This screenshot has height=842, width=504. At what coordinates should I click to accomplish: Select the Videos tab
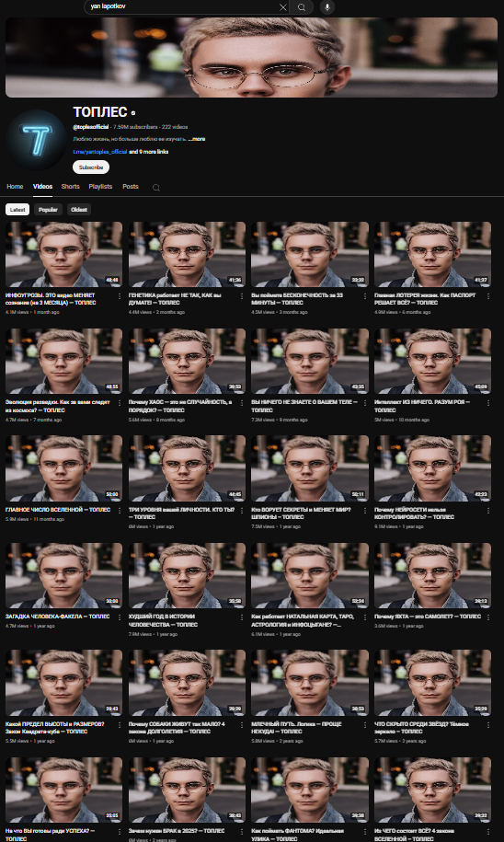click(x=42, y=186)
